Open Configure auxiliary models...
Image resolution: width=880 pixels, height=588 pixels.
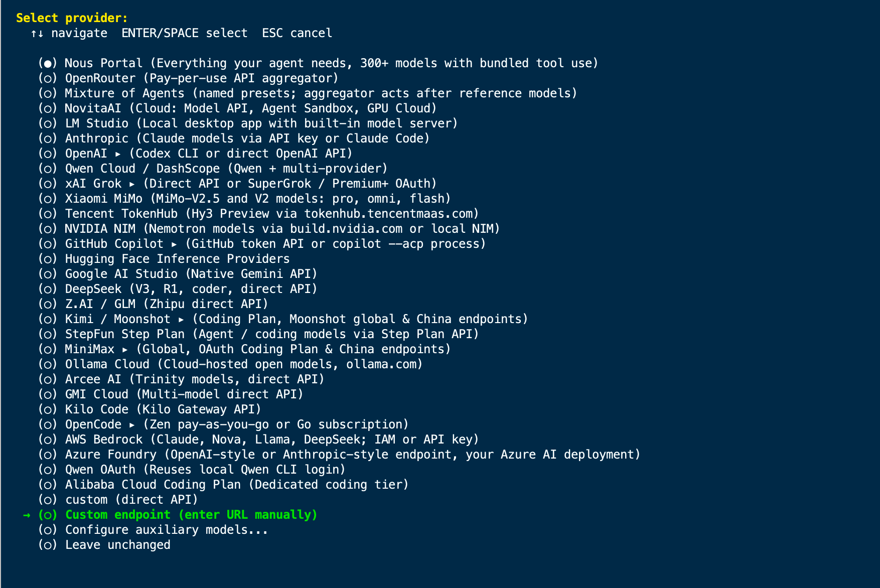pyautogui.click(x=153, y=530)
